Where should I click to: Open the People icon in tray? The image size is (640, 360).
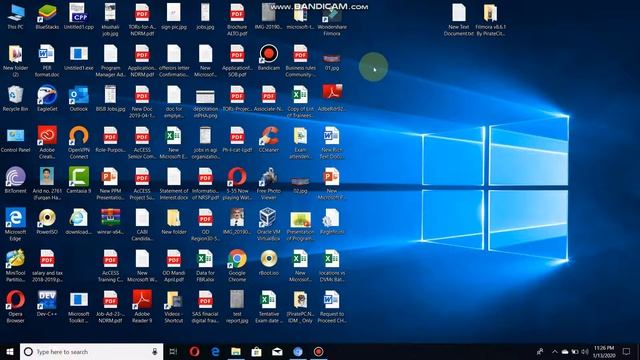pos(540,351)
